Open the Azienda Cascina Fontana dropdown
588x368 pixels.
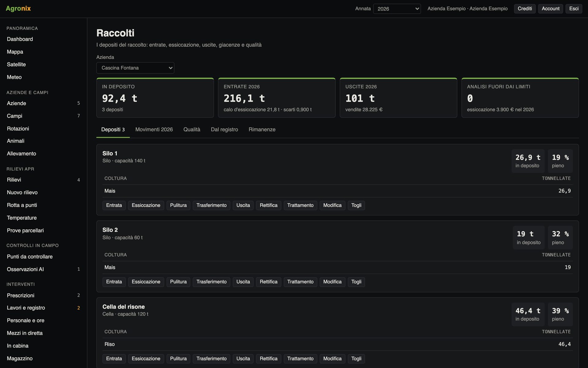click(135, 68)
